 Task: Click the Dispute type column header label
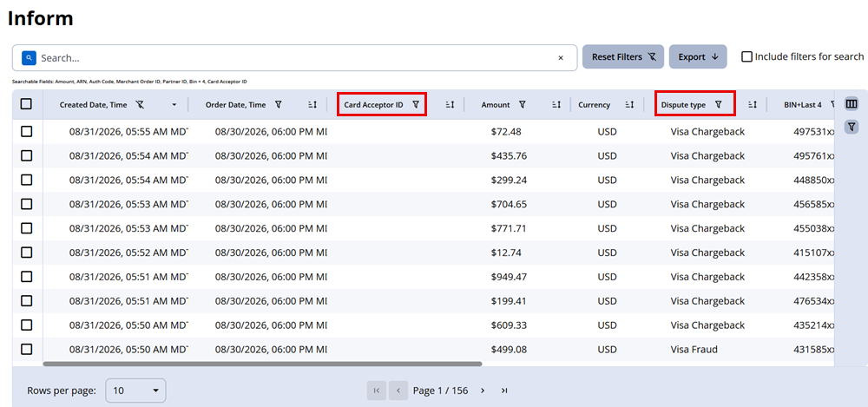click(683, 105)
